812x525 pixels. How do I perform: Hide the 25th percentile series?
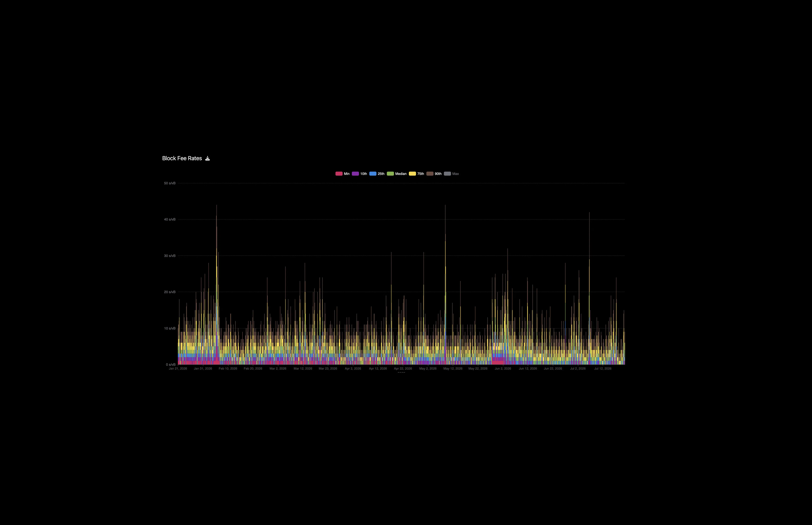point(377,174)
